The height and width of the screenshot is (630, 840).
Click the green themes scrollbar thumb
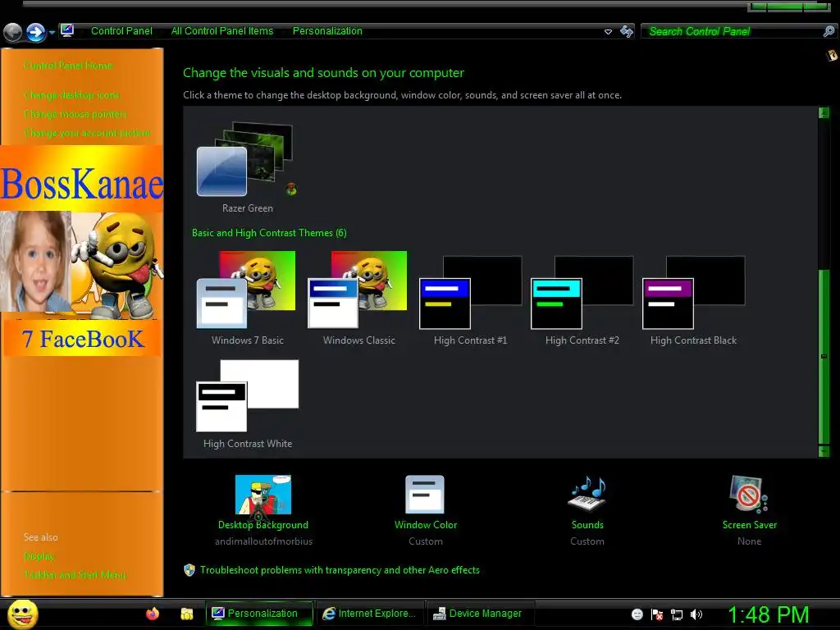824,356
